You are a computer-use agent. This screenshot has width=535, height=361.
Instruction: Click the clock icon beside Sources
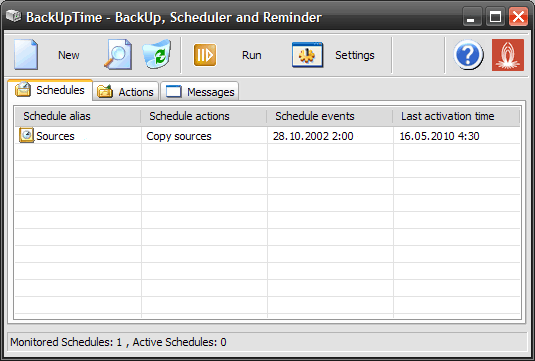26,135
